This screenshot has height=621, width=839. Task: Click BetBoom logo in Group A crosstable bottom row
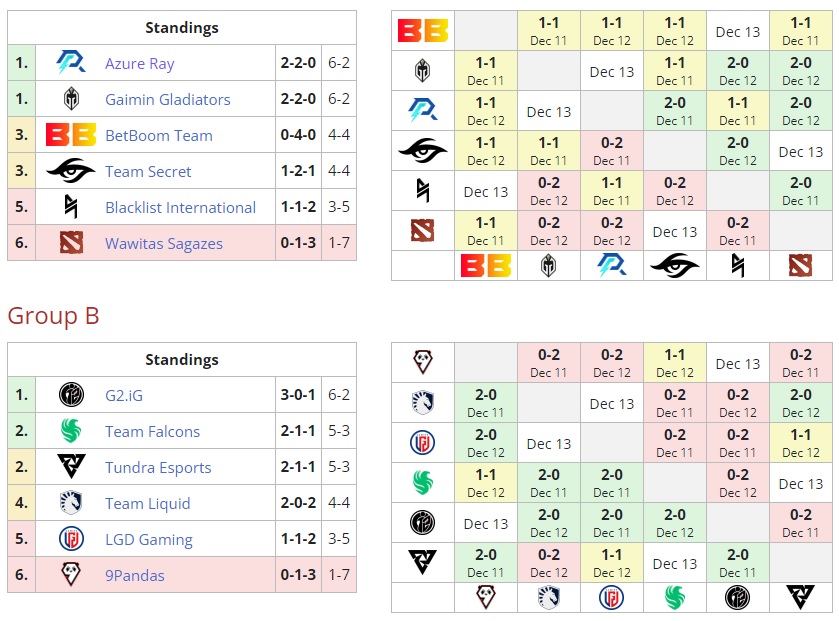click(x=485, y=265)
